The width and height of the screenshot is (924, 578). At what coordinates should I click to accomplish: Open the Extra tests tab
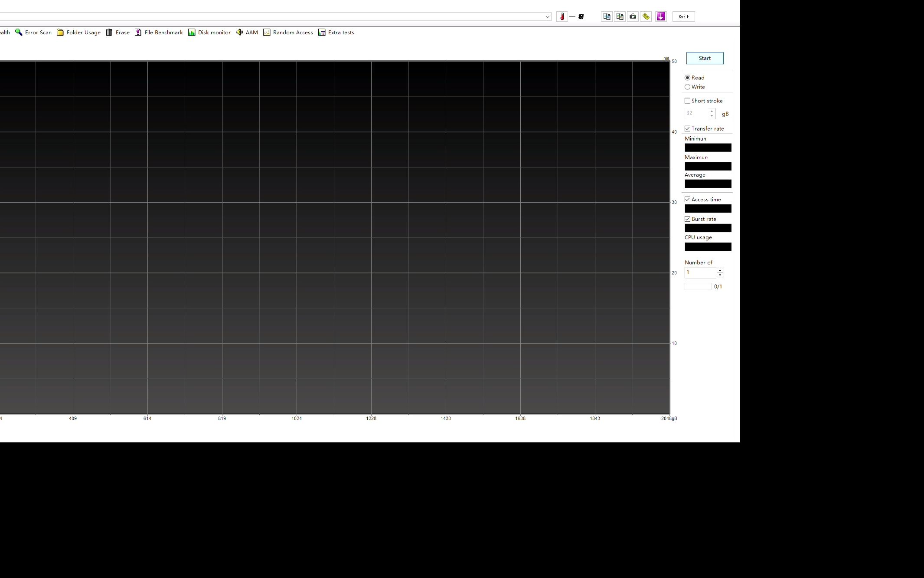(336, 33)
